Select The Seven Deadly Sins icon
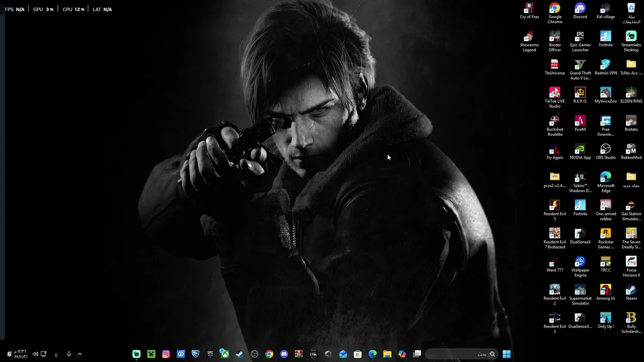The image size is (644, 362). pos(631,239)
